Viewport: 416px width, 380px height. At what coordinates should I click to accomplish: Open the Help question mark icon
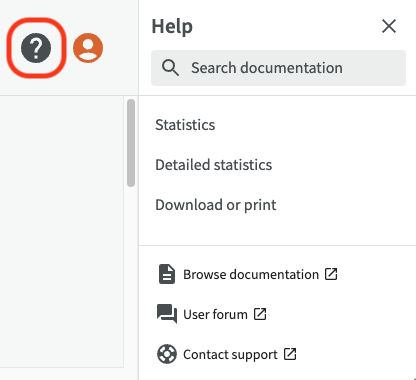[36, 48]
